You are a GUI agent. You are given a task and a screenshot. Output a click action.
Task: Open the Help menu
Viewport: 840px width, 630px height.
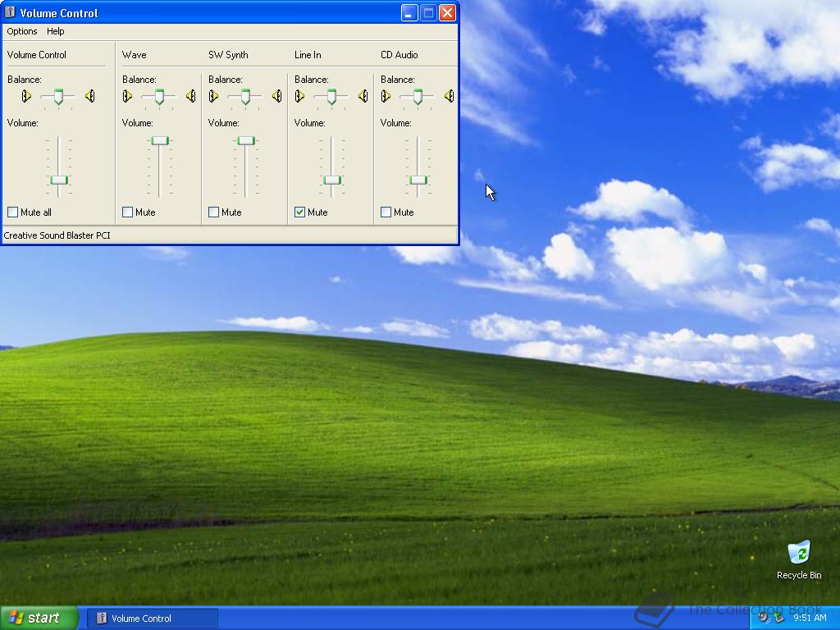[55, 31]
